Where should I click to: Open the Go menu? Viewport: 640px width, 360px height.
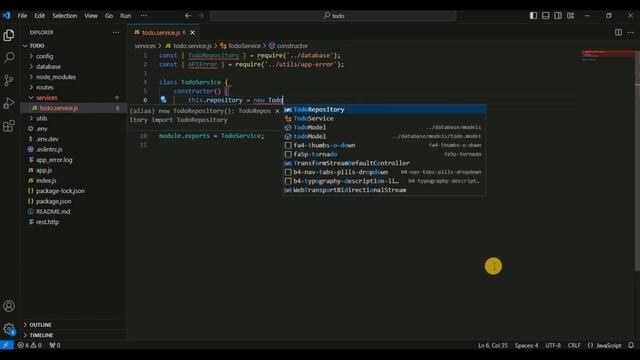(x=109, y=16)
